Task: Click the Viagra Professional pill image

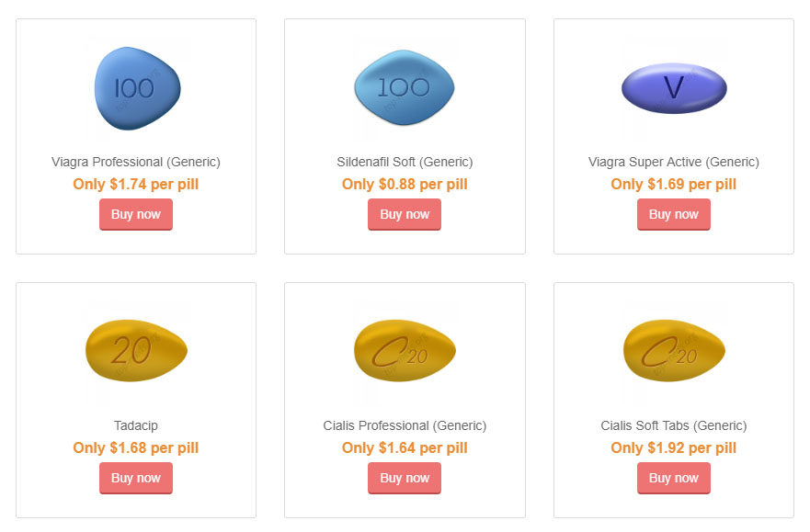Action: pos(137,88)
